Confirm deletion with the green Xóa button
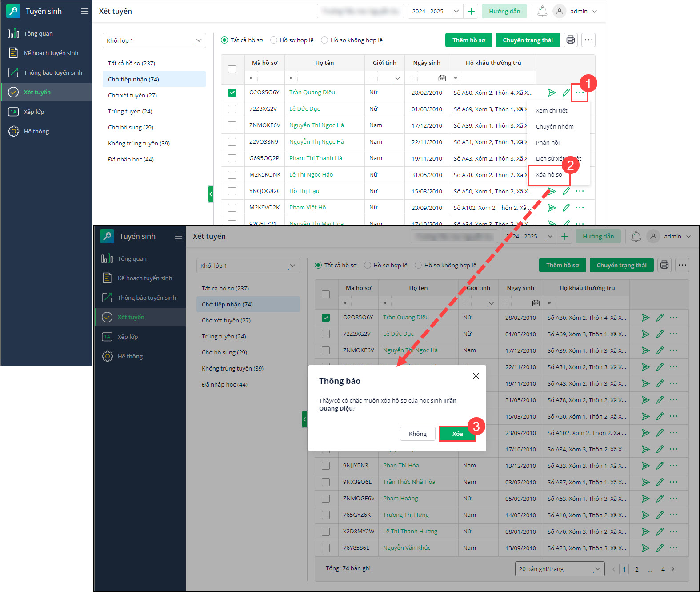 point(457,434)
